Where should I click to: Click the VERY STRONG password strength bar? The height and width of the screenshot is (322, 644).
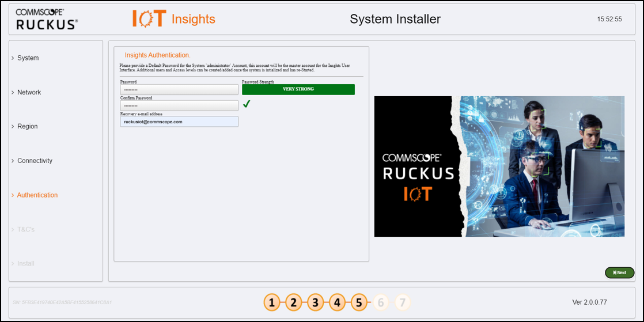(298, 89)
